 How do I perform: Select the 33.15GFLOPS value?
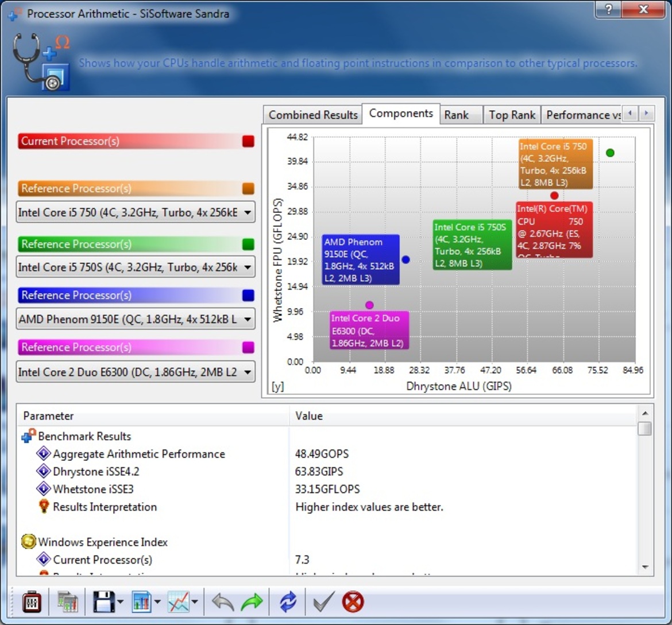[327, 489]
